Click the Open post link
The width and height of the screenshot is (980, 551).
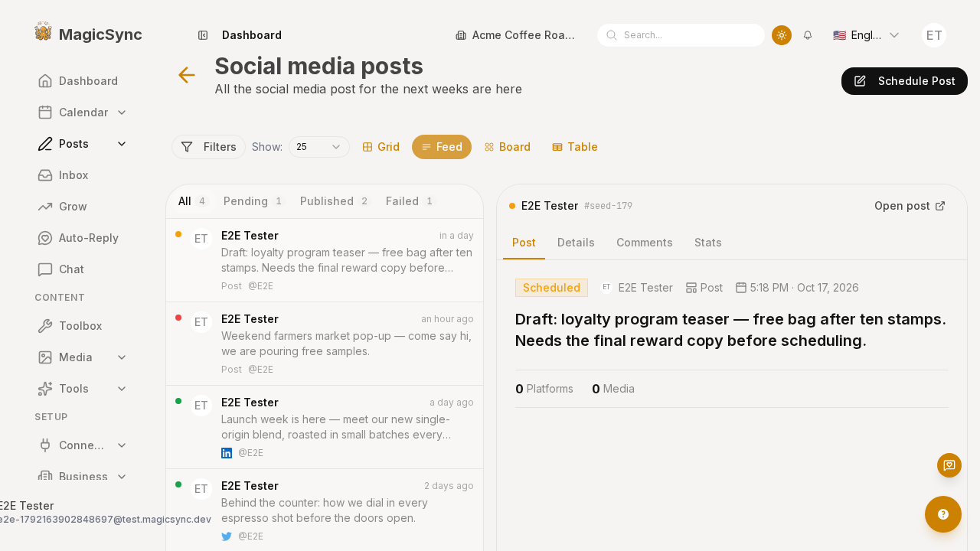pos(910,206)
